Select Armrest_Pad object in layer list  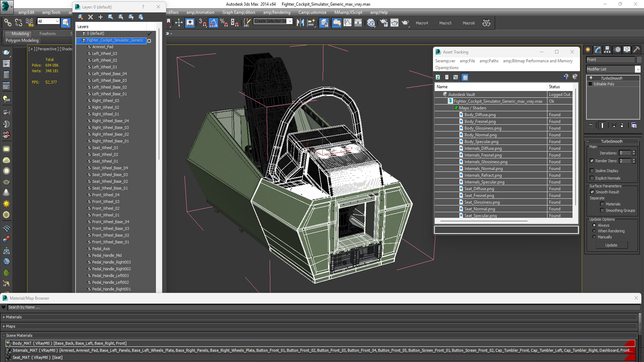pyautogui.click(x=102, y=47)
